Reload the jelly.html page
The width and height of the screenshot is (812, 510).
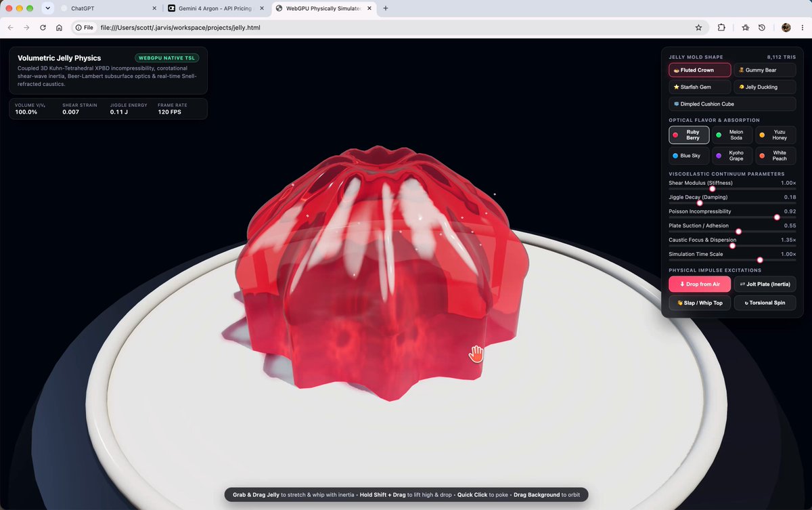pos(43,28)
